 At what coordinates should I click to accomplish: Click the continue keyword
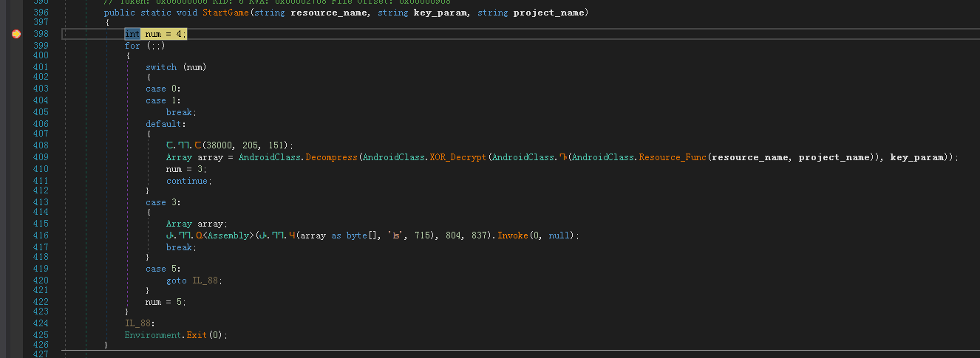tap(188, 181)
